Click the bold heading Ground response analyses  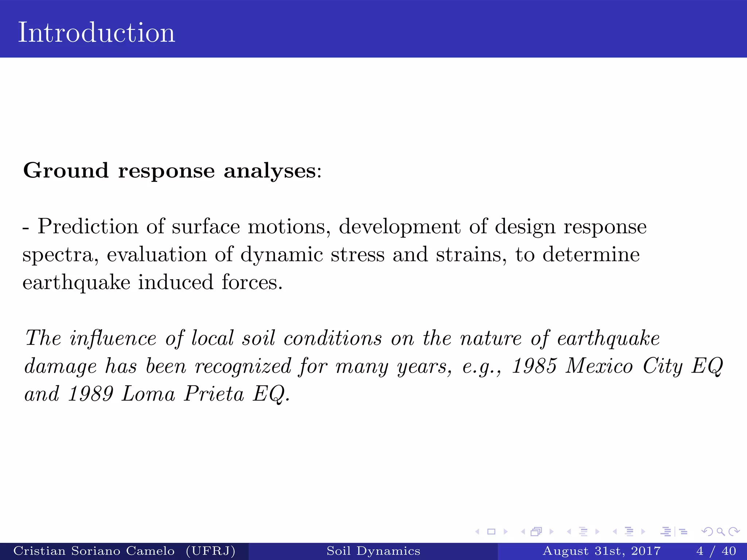[x=172, y=171]
